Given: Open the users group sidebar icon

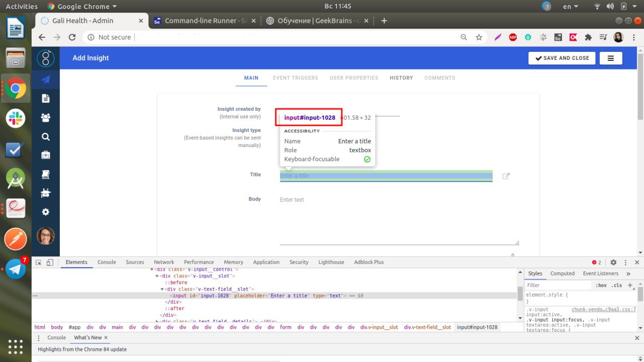Looking at the screenshot, I should (x=46, y=117).
